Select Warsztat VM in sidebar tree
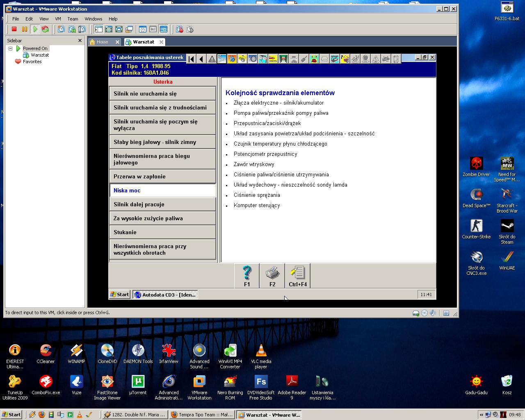This screenshot has width=525, height=420. tap(40, 55)
